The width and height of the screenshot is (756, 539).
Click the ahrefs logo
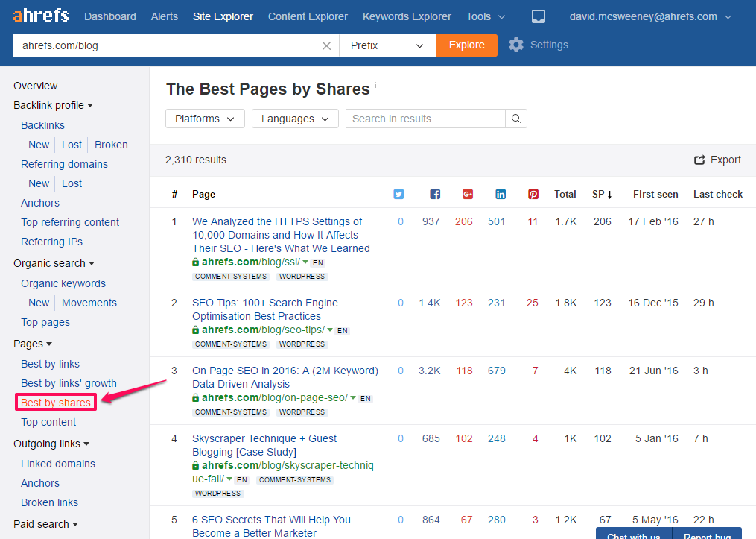point(41,16)
